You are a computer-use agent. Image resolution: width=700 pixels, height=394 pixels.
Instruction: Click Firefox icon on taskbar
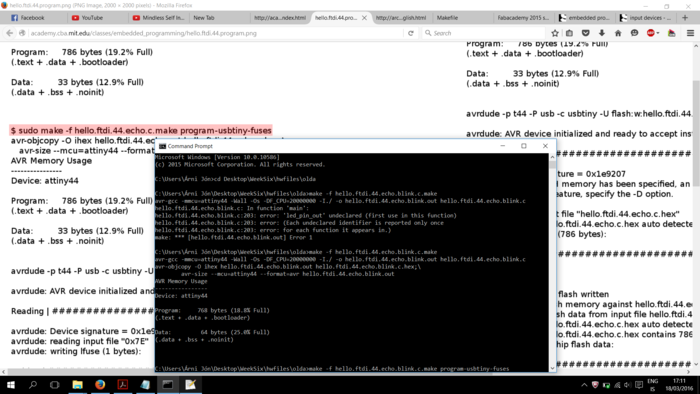click(x=100, y=385)
